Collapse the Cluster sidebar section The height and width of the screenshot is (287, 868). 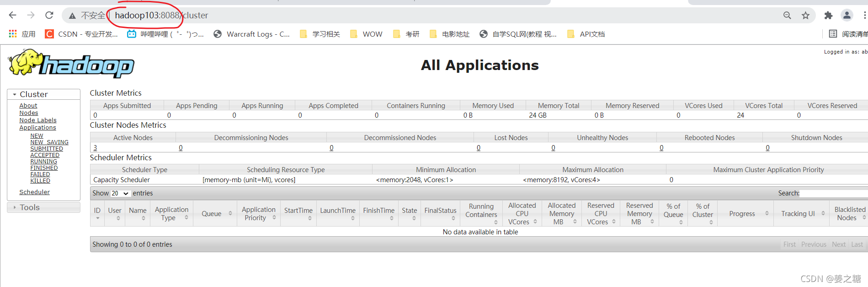[44, 94]
